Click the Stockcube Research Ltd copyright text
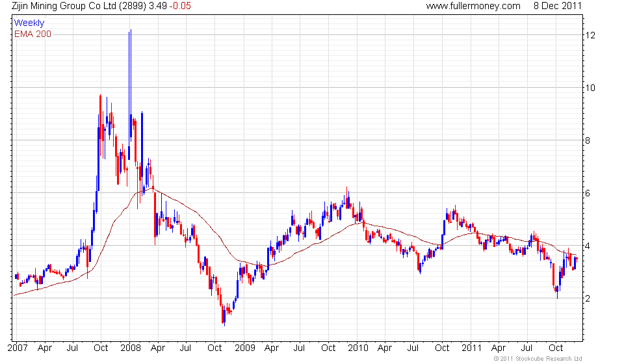Viewport: 637px width, 364px height. coord(538,359)
